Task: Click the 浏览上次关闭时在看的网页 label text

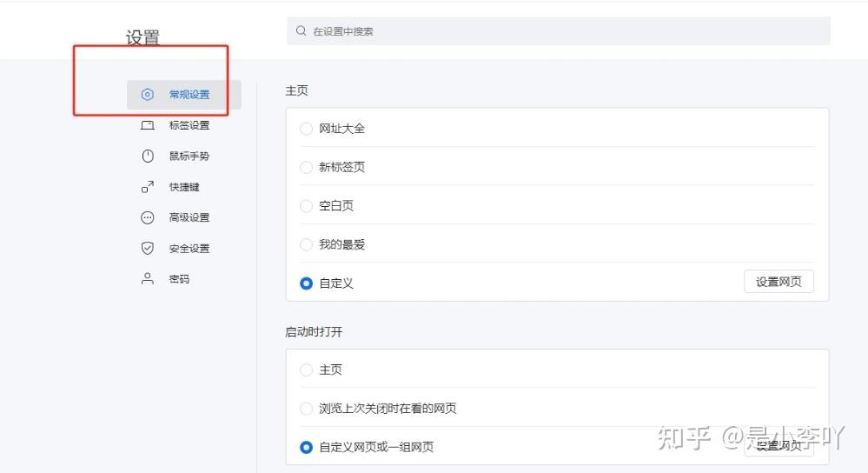Action: 388,408
